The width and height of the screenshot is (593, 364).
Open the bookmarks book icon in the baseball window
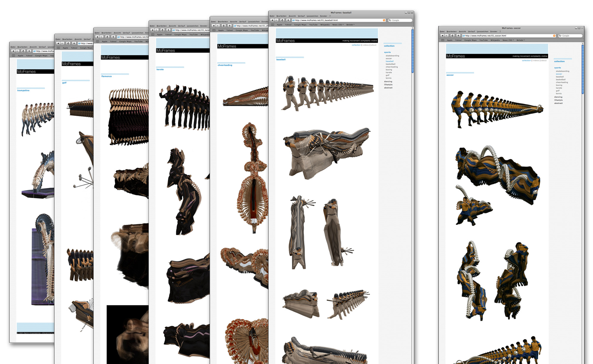272,25
